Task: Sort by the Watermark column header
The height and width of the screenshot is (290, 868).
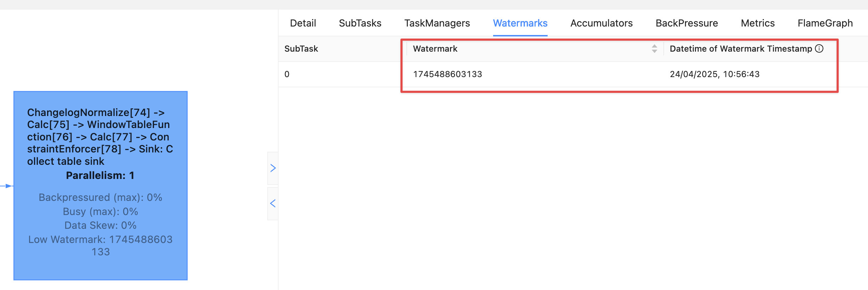Action: [x=435, y=49]
